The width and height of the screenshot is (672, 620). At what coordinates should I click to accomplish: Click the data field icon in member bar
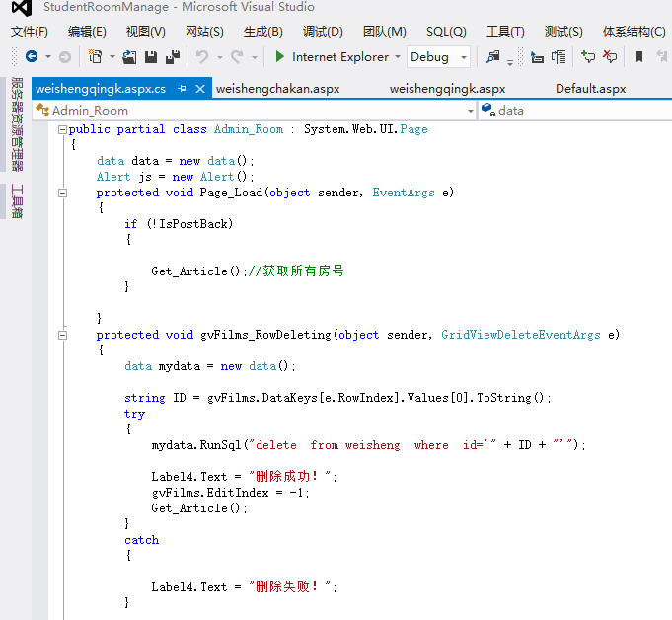(x=488, y=110)
